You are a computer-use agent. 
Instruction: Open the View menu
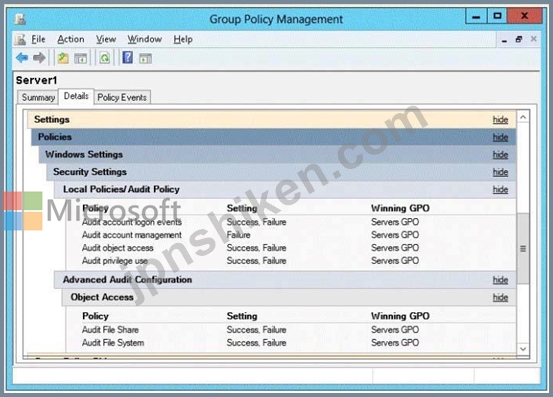(x=106, y=39)
